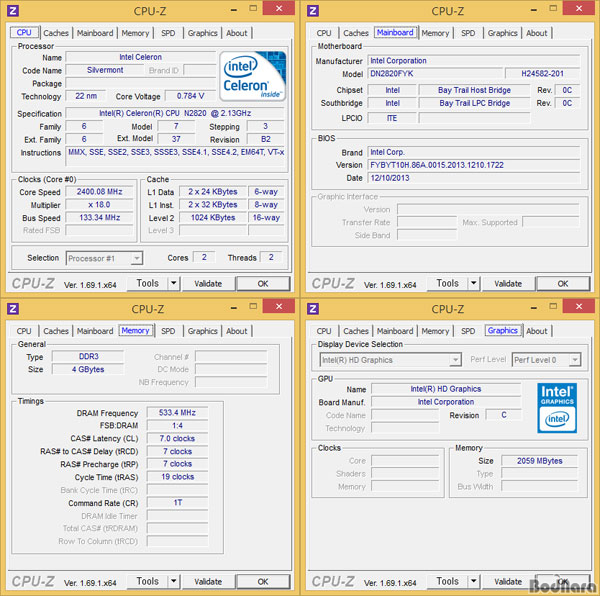Click GPU Revision value C
Screen dimensions: 600x596
[x=504, y=415]
